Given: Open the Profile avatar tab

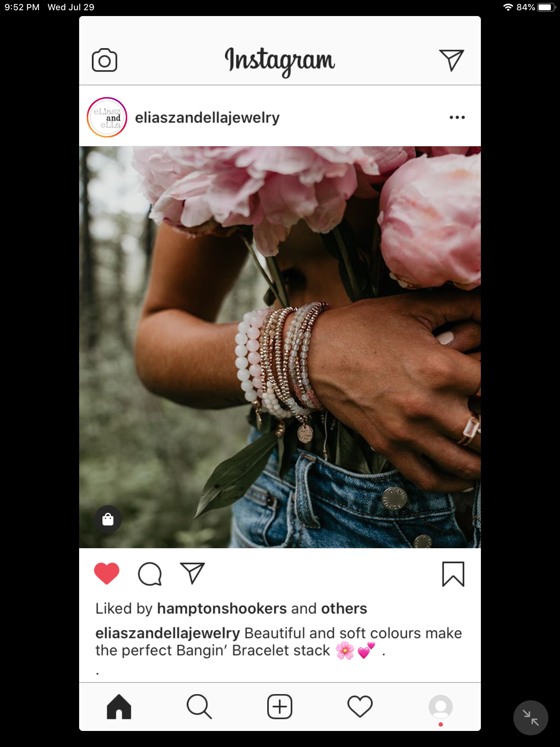Looking at the screenshot, I should [x=441, y=707].
